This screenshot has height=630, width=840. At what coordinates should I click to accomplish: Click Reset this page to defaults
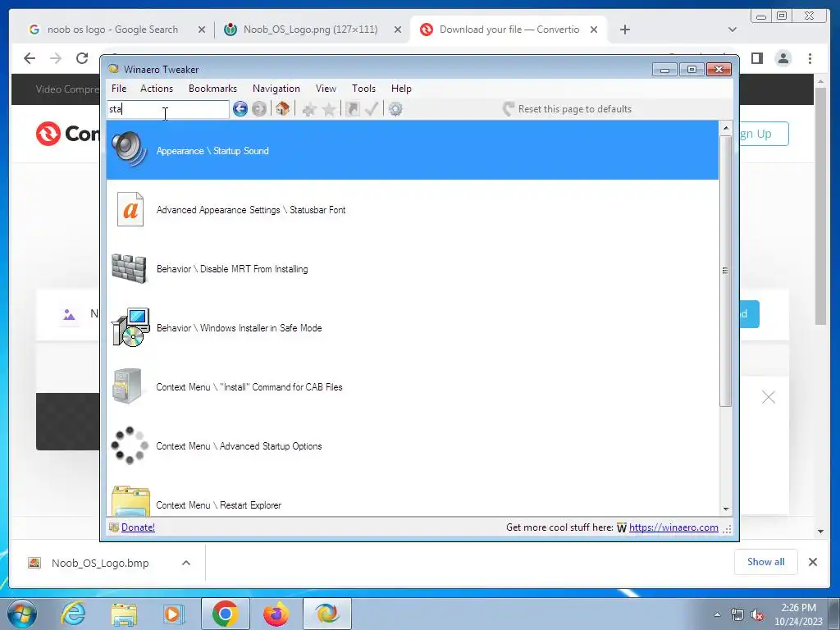(x=568, y=109)
